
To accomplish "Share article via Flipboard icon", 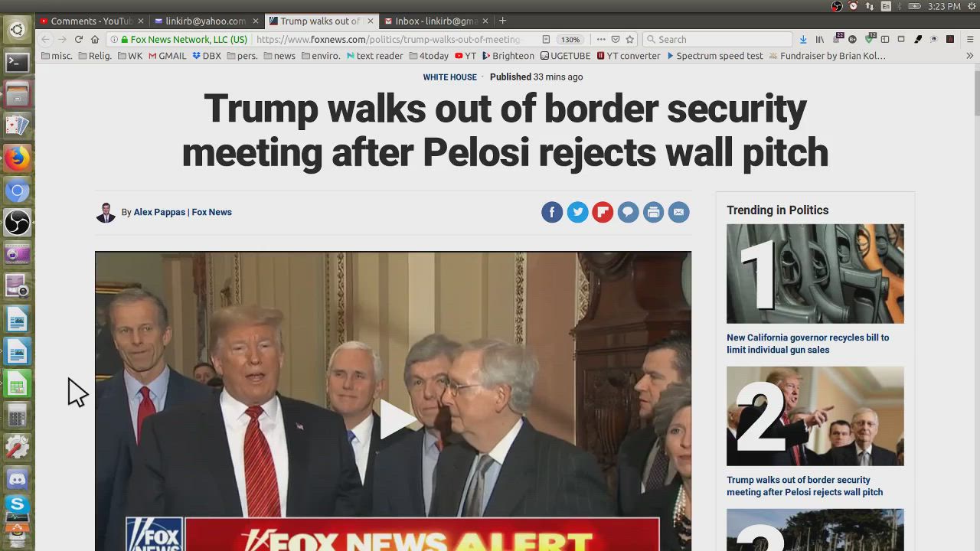I will pyautogui.click(x=603, y=212).
